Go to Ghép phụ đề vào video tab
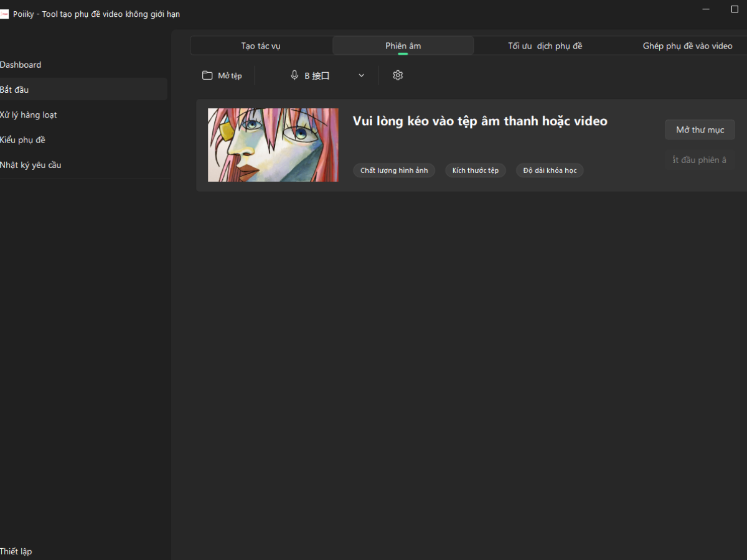The width and height of the screenshot is (747, 560). point(687,46)
